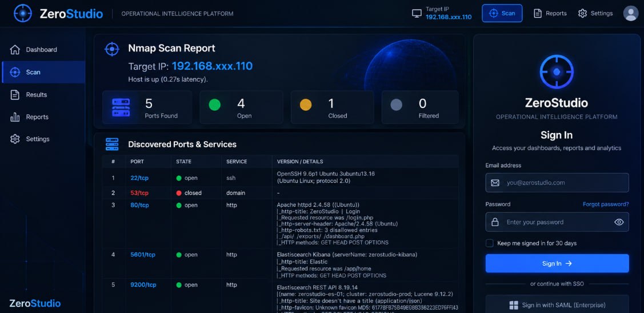Click Sign in with SAML (Enterprise)

pyautogui.click(x=557, y=305)
